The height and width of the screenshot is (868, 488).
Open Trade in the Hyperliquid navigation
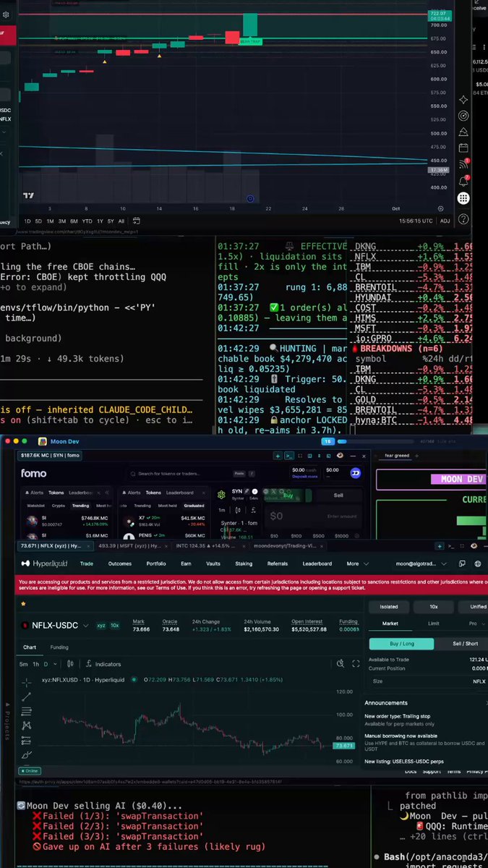click(x=87, y=563)
